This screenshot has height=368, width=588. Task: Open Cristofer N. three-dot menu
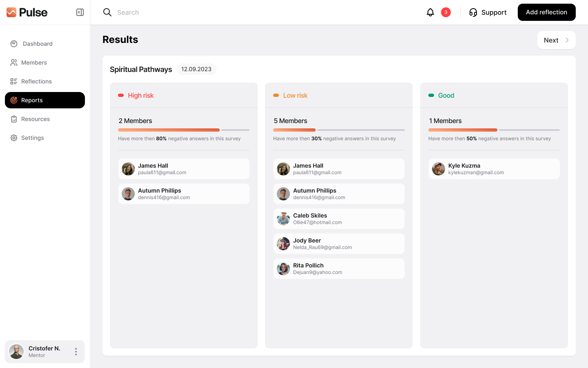pos(76,352)
